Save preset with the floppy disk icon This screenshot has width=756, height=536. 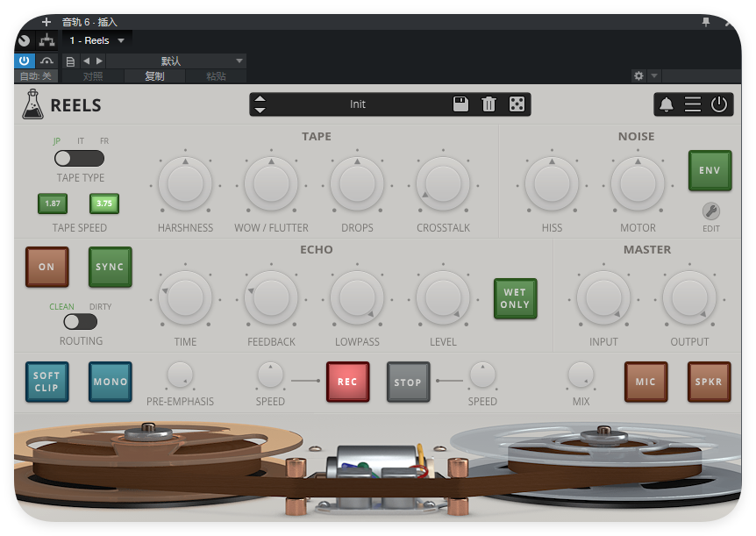460,104
